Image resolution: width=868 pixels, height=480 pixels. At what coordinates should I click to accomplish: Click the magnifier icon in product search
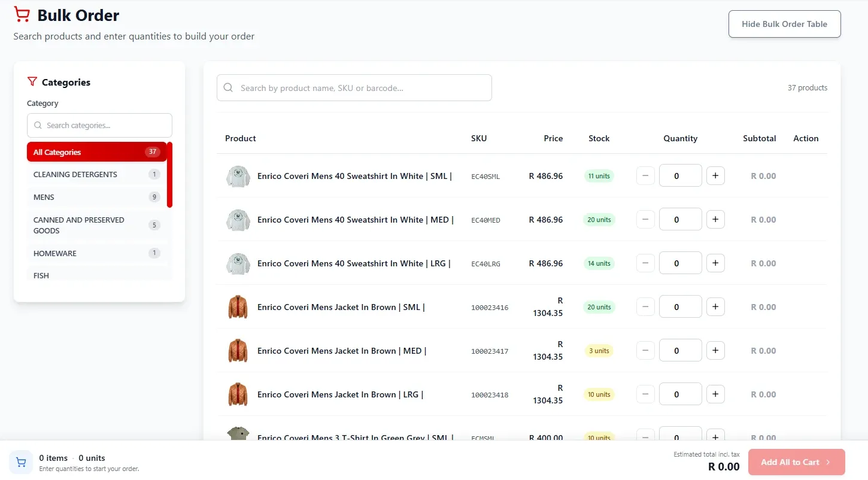coord(228,87)
